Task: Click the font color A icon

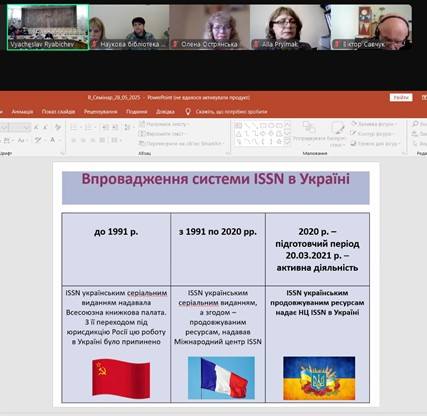Action: click(52, 140)
